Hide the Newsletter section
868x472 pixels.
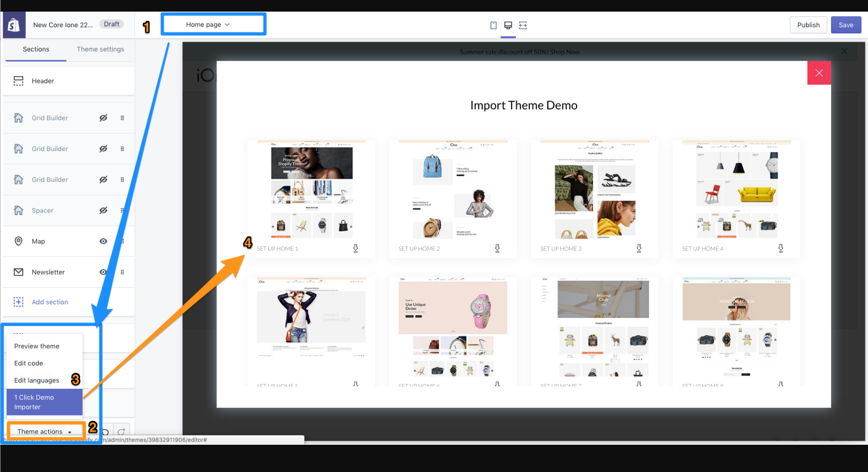pos(103,272)
